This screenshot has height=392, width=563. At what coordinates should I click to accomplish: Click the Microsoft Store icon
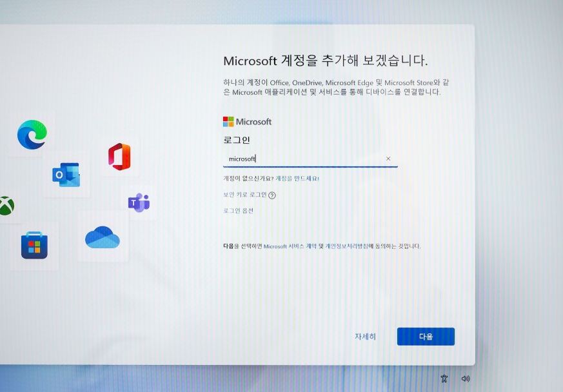pos(34,245)
